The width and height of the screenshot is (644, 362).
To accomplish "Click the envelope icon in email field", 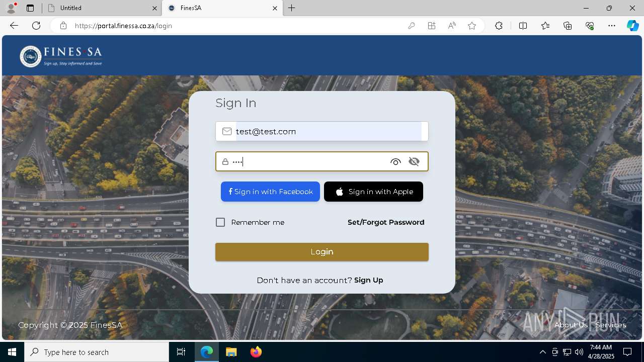I will 227,131.
